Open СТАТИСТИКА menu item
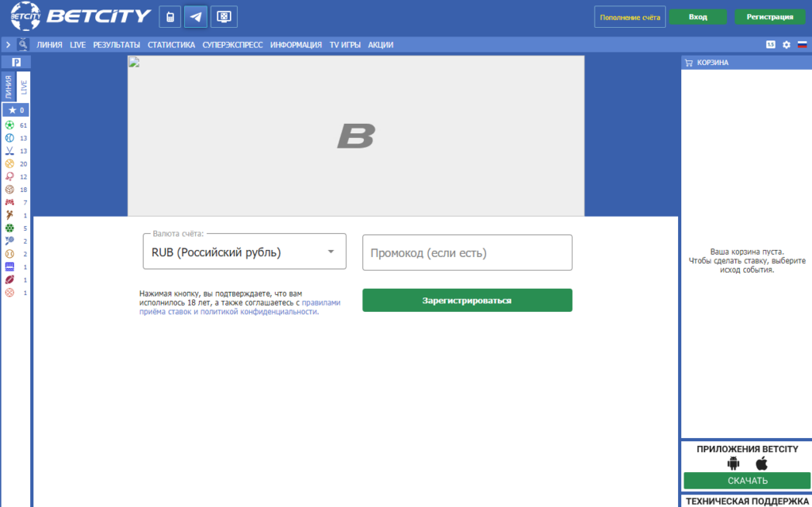Screen dimensions: 812x507 [x=171, y=45]
